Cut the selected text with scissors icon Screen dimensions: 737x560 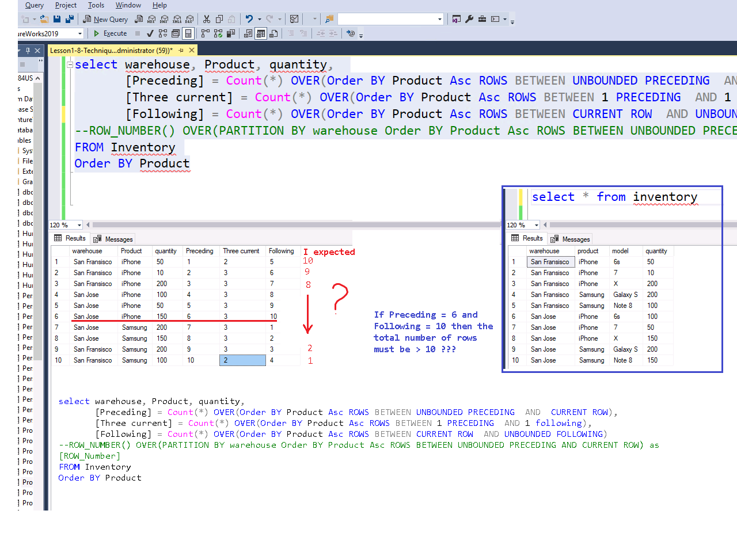(x=207, y=19)
